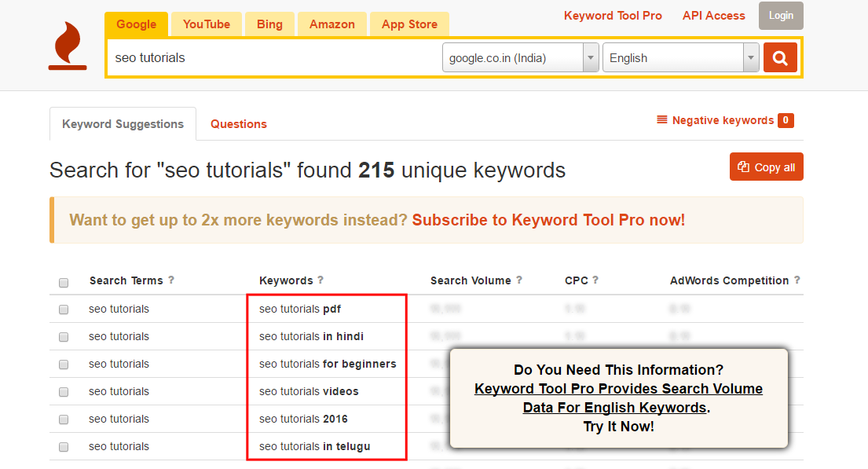The width and height of the screenshot is (868, 469).
Task: Click the keyword seo tutorials pdf
Action: pos(300,309)
